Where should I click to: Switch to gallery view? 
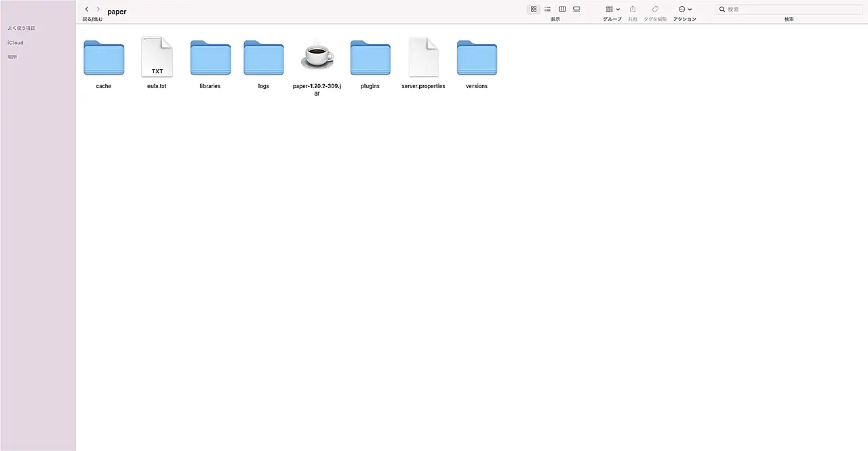coord(576,9)
